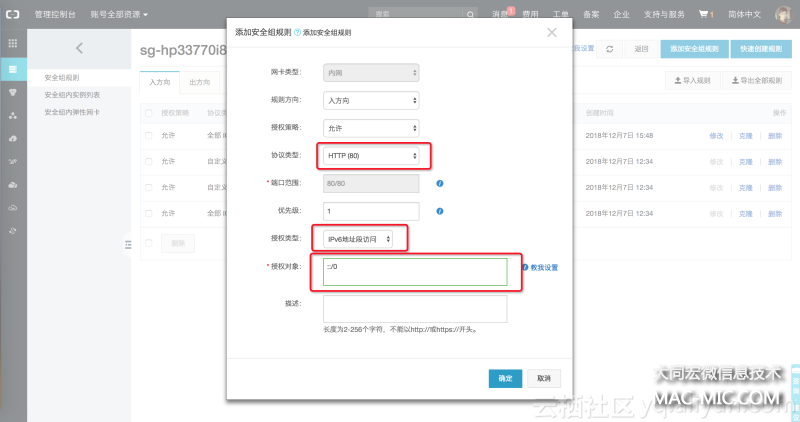Click the info icon beside 优先级
The height and width of the screenshot is (422, 800).
pos(439,211)
